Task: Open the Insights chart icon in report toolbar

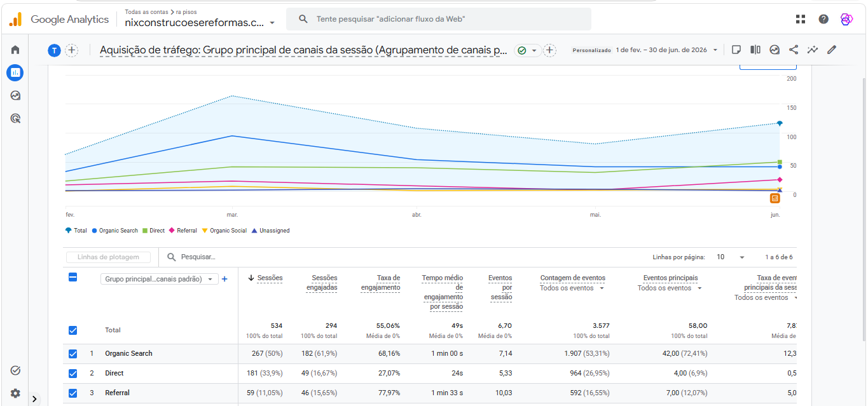Action: pos(775,50)
